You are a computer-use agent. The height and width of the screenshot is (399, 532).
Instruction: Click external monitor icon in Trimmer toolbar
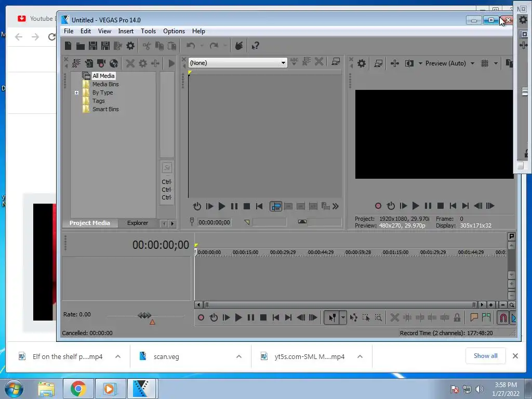click(336, 62)
